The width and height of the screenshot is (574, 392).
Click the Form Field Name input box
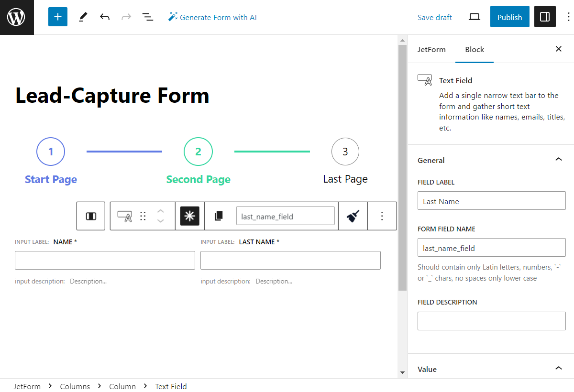[x=492, y=248]
